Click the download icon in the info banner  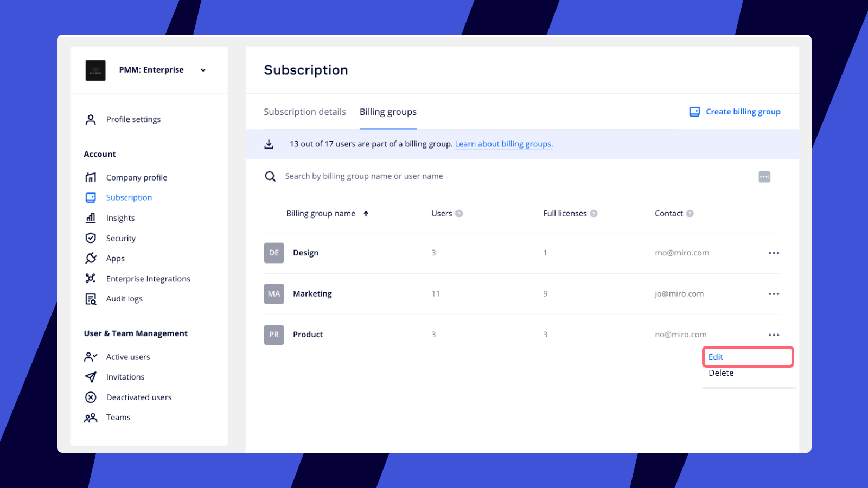269,144
